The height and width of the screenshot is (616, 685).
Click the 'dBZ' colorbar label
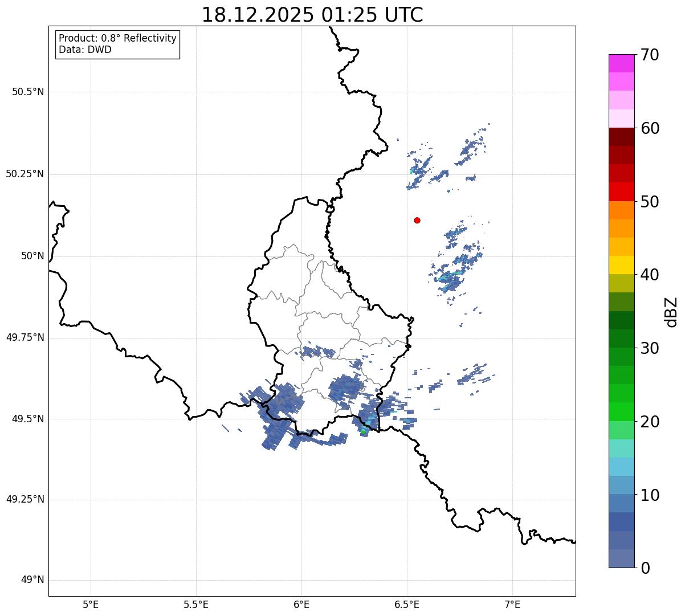tap(671, 312)
